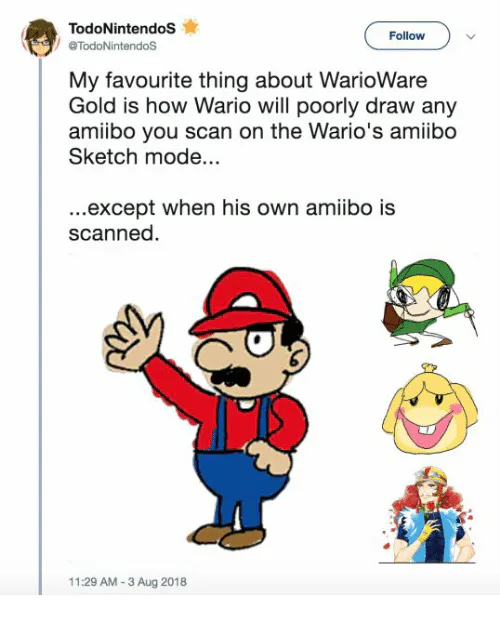Click the vertical thread line under avatar

coord(40,327)
